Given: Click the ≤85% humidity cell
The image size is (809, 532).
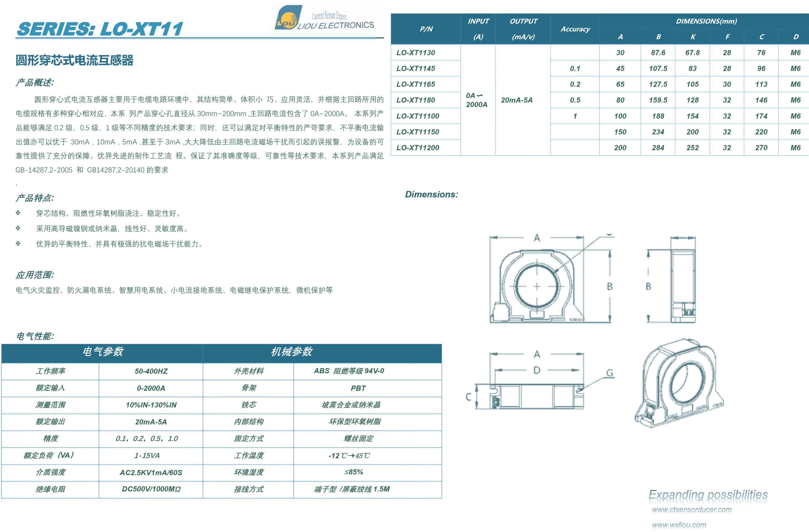Looking at the screenshot, I should [368, 473].
